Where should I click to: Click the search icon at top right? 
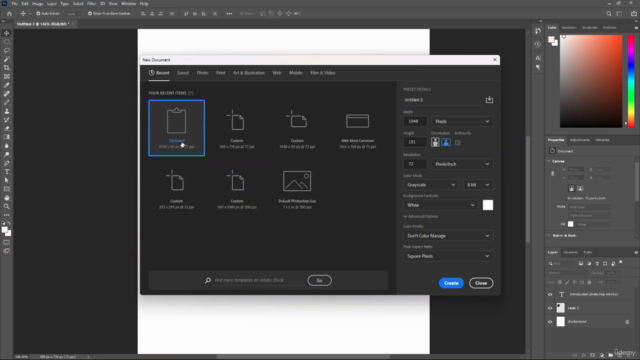[x=609, y=13]
